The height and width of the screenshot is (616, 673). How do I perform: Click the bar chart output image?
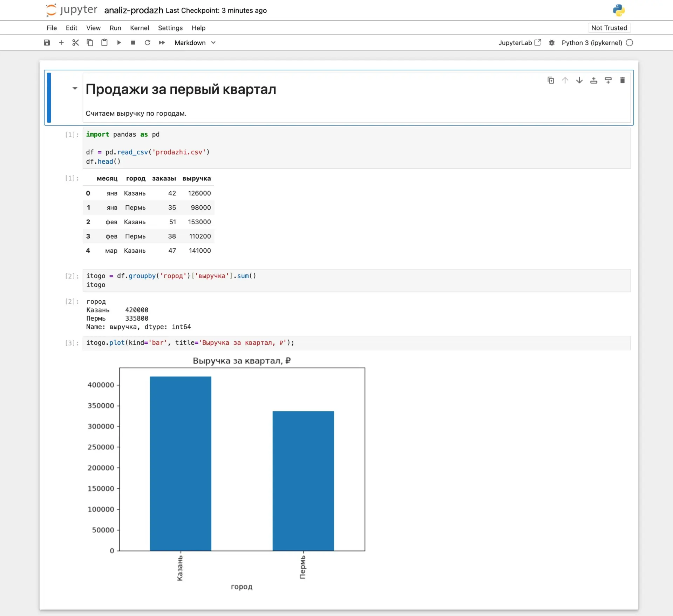pos(226,473)
